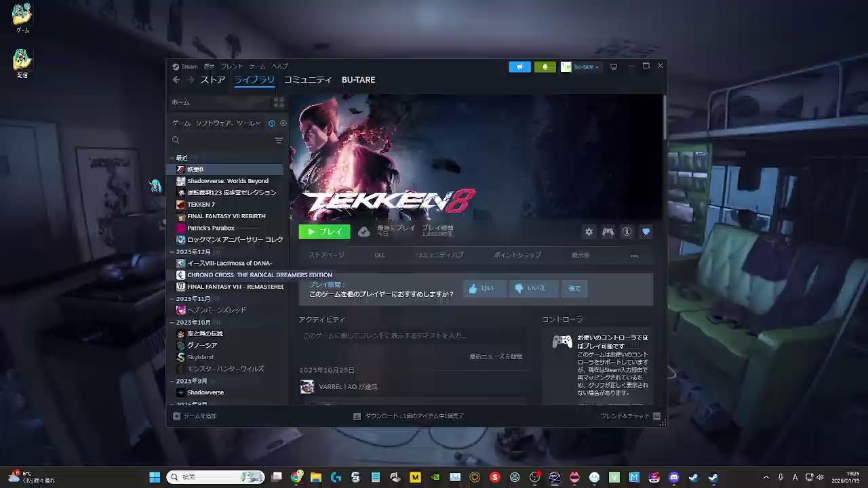The image size is (868, 488).
Task: Click ゲームを追加 at bottom left
Action: pyautogui.click(x=195, y=416)
